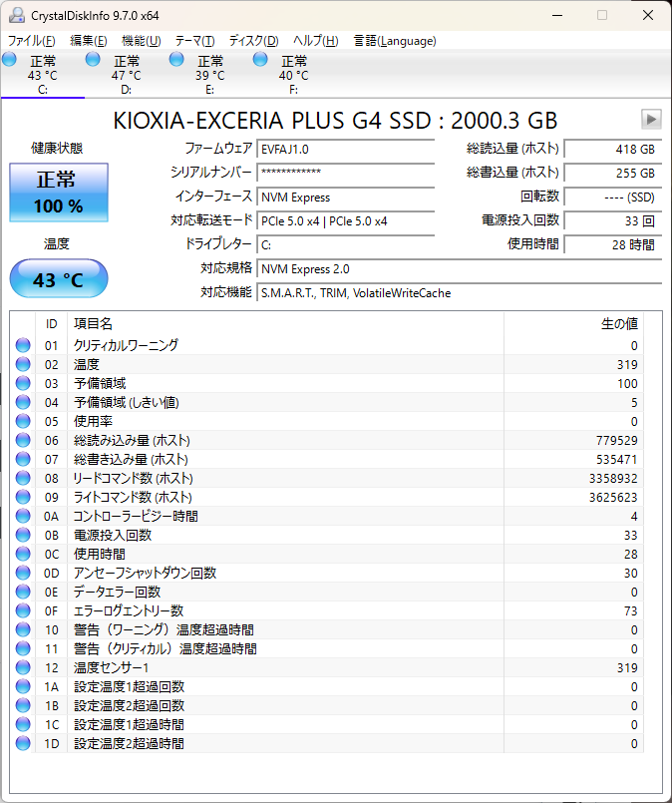Open the 機能(U) menu
Image resolution: width=672 pixels, height=803 pixels.
142,41
